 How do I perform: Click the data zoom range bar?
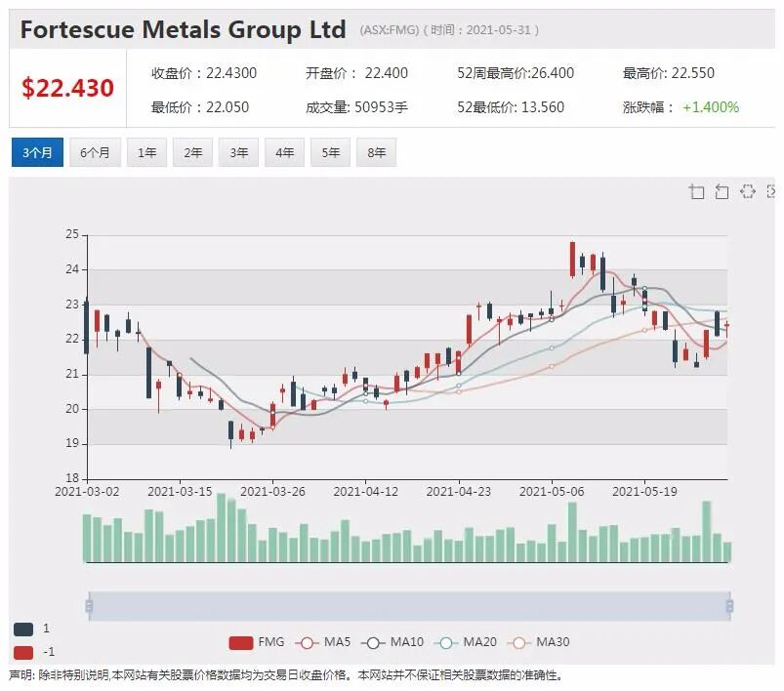click(x=409, y=606)
